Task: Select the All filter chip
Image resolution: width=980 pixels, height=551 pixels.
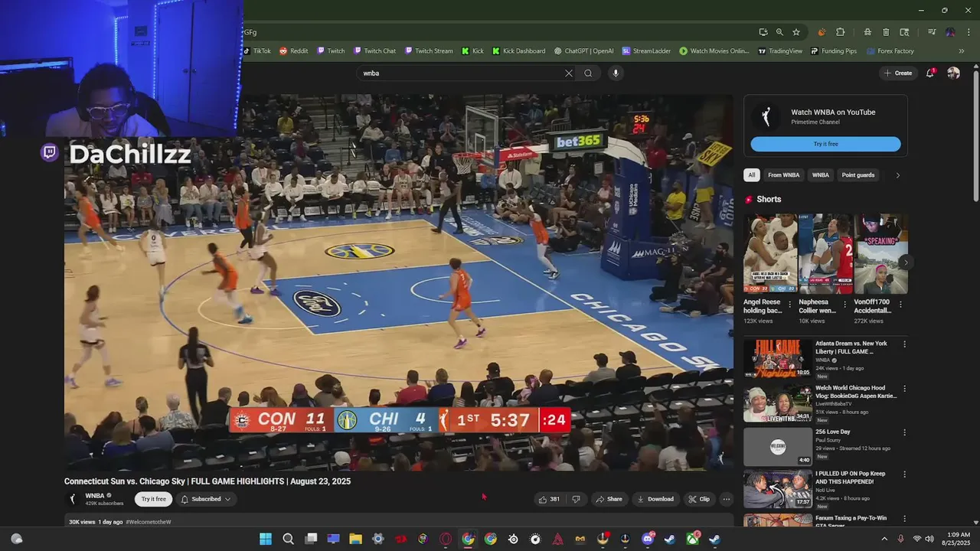Action: [x=751, y=175]
